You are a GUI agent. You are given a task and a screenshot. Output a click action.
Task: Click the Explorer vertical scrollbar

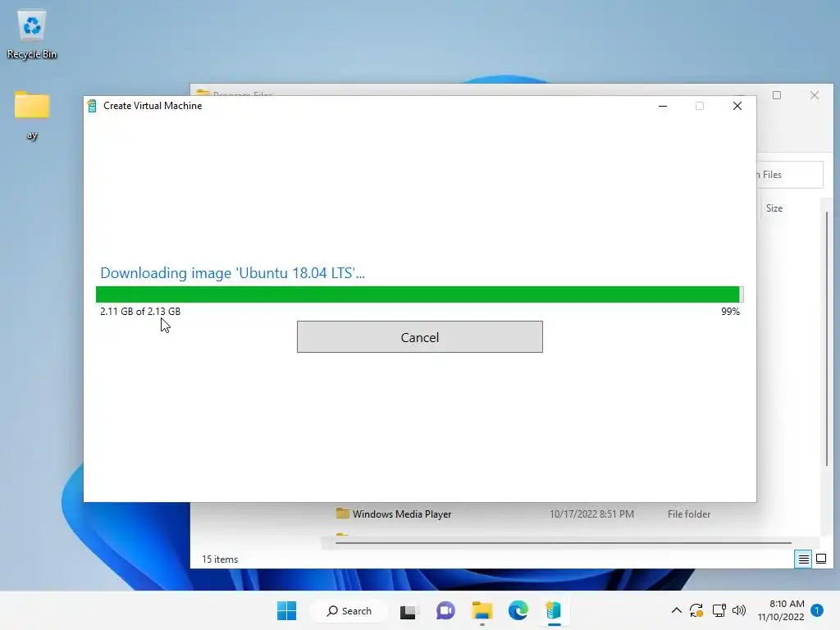coord(827,337)
